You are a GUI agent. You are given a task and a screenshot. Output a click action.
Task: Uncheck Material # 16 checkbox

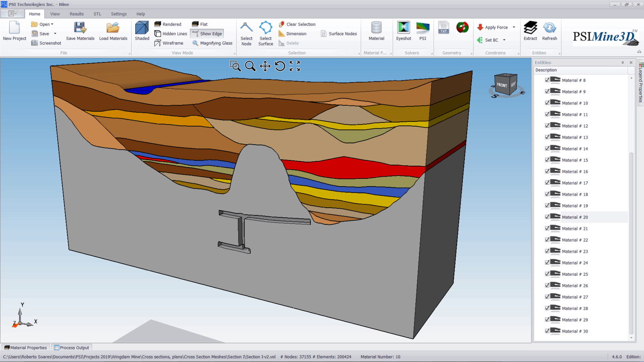point(547,171)
